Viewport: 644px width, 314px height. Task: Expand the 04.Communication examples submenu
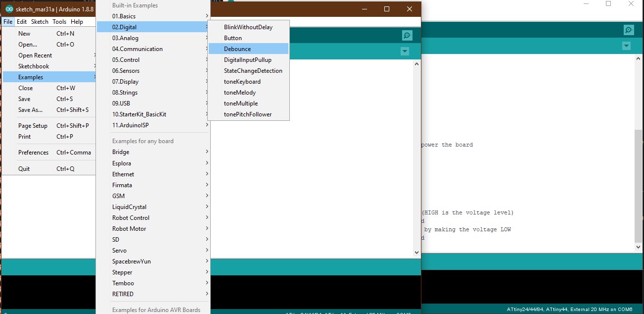(153, 49)
